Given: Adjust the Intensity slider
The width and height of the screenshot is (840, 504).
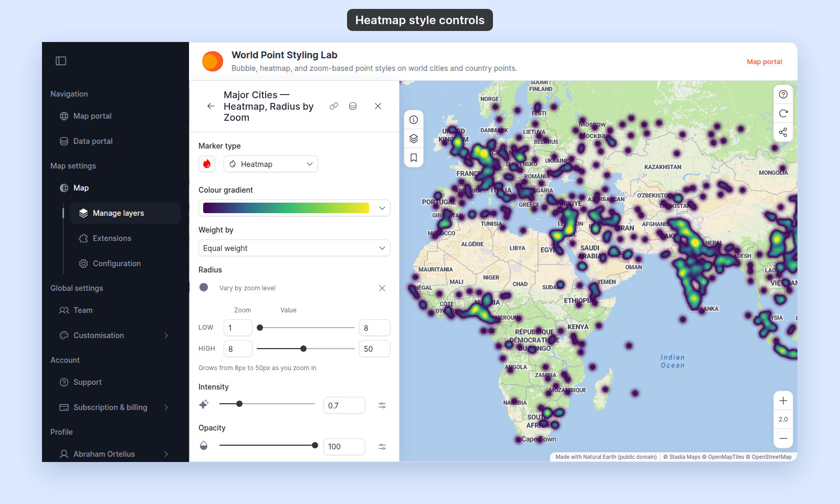Looking at the screenshot, I should [x=267, y=404].
